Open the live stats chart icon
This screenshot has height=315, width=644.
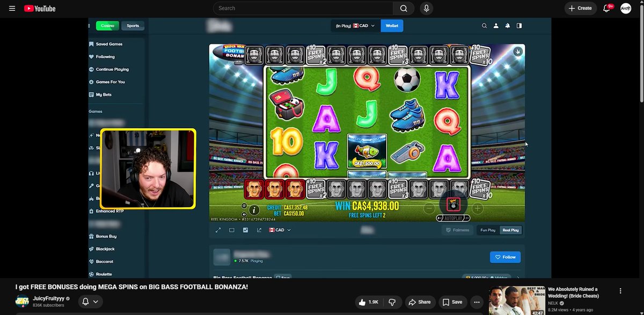click(245, 230)
